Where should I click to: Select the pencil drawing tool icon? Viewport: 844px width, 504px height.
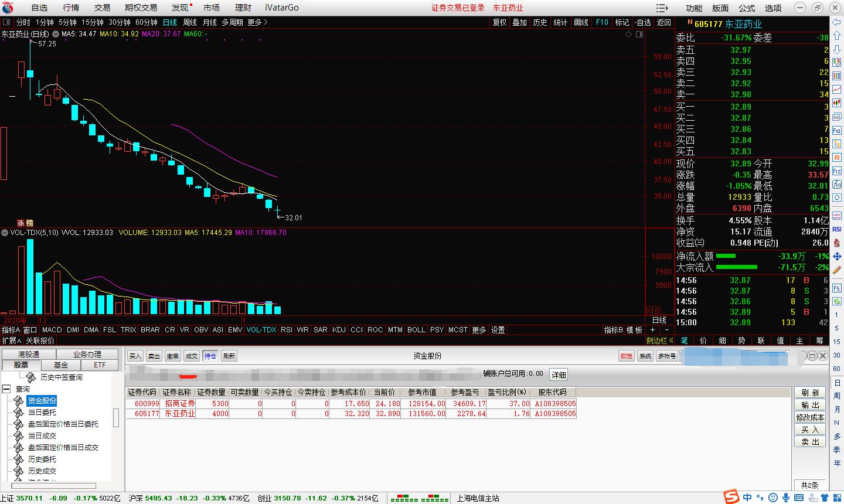tap(836, 270)
